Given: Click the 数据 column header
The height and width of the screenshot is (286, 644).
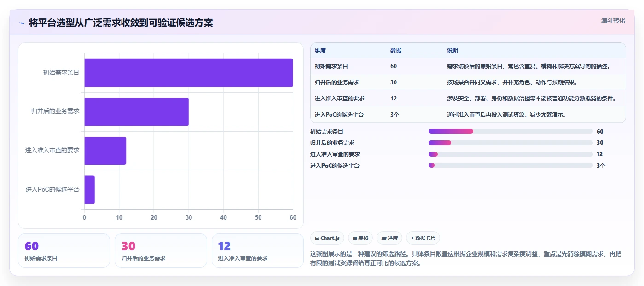Looking at the screenshot, I should (396, 51).
